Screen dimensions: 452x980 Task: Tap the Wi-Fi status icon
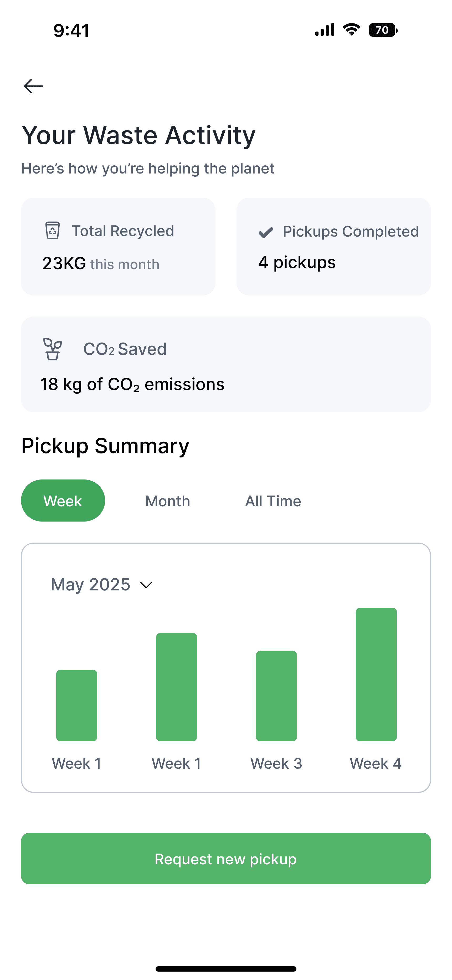[x=352, y=30]
